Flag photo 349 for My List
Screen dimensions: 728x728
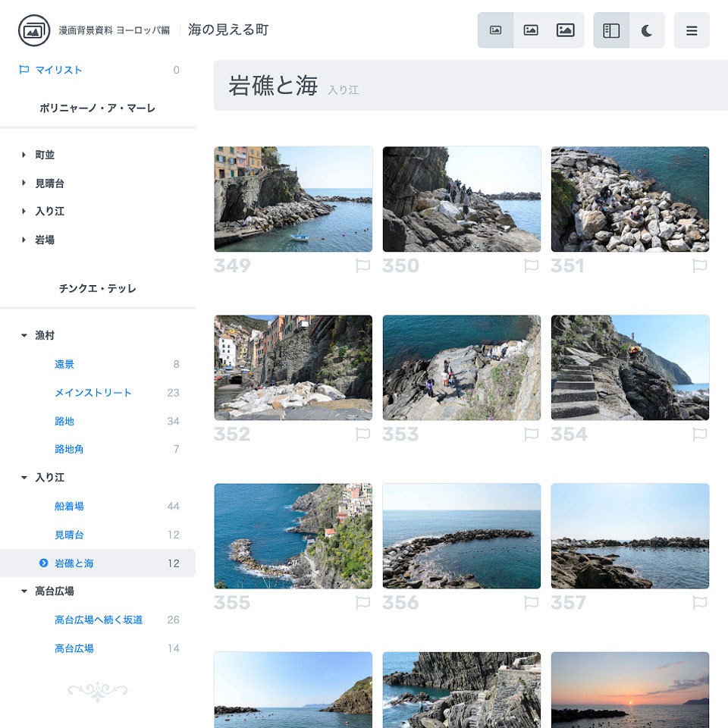point(363,265)
